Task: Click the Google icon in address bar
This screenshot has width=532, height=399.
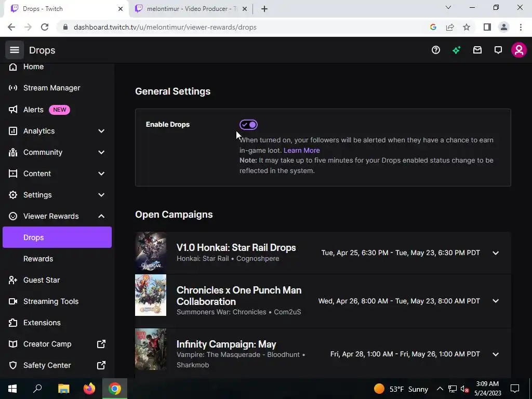Action: coord(433,27)
